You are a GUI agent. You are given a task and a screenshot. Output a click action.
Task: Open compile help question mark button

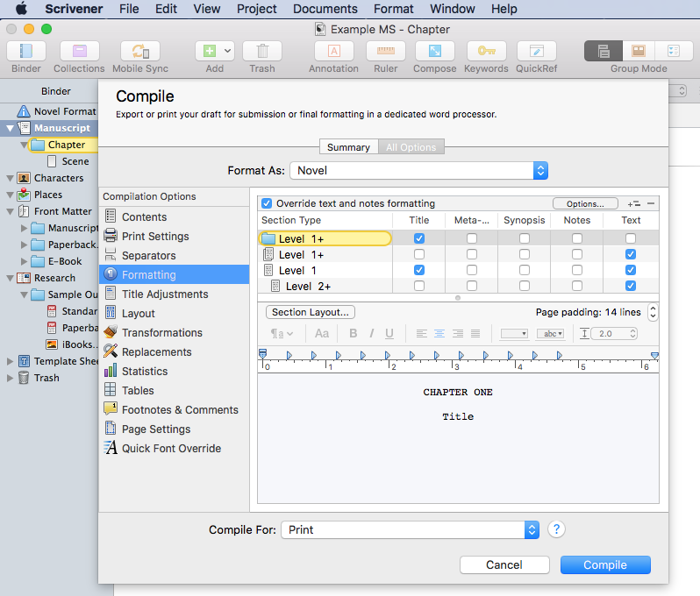point(556,529)
